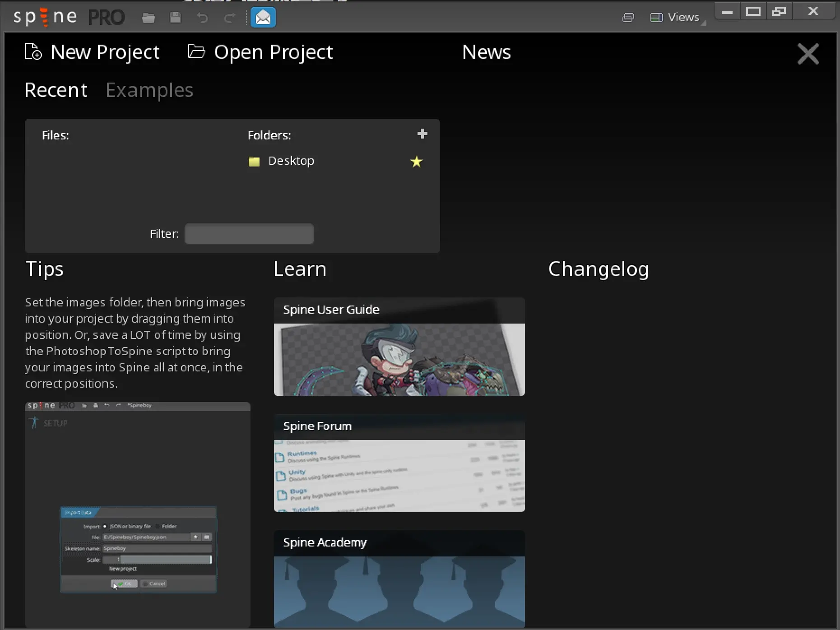Click the Changelog heading
The height and width of the screenshot is (630, 840).
pos(599,269)
